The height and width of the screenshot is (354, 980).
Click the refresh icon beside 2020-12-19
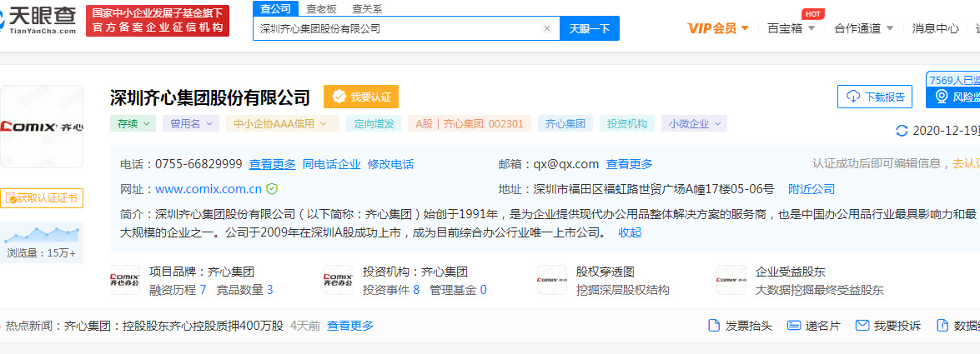902,131
